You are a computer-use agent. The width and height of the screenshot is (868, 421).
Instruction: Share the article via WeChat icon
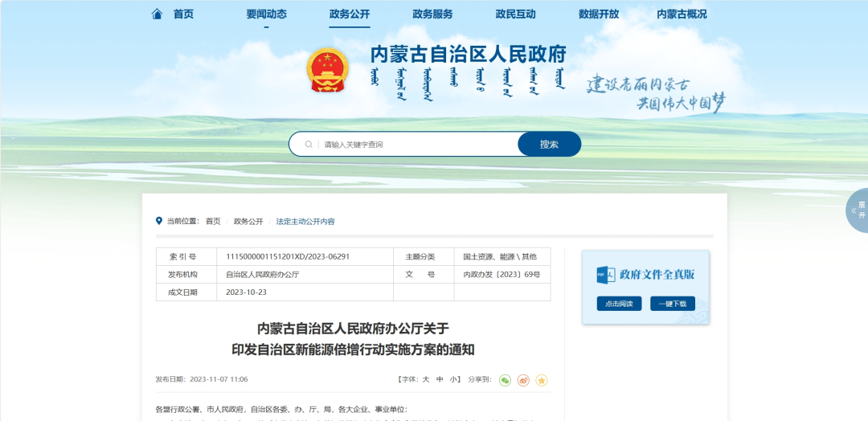point(505,380)
